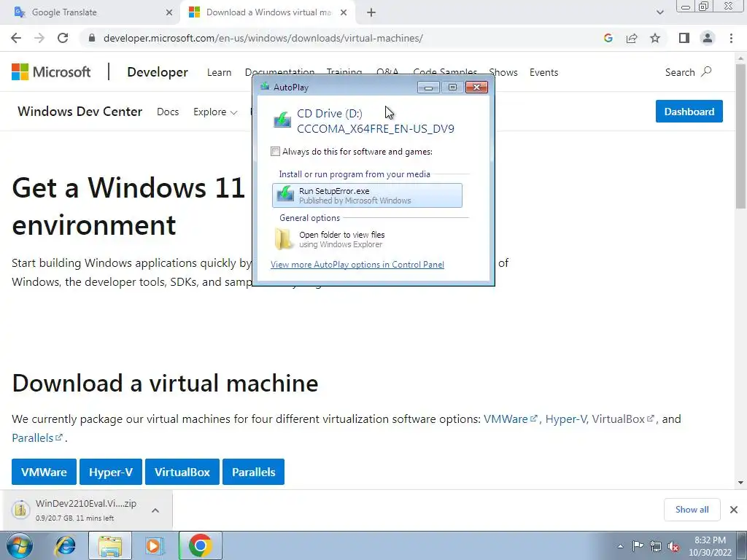Open the Docs menu item
The image size is (747, 560).
click(168, 112)
